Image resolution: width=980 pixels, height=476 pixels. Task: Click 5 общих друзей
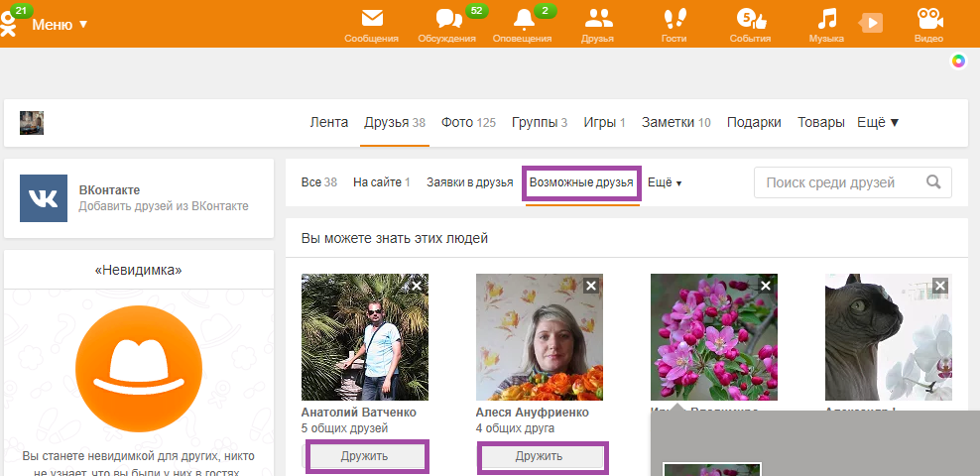(344, 428)
